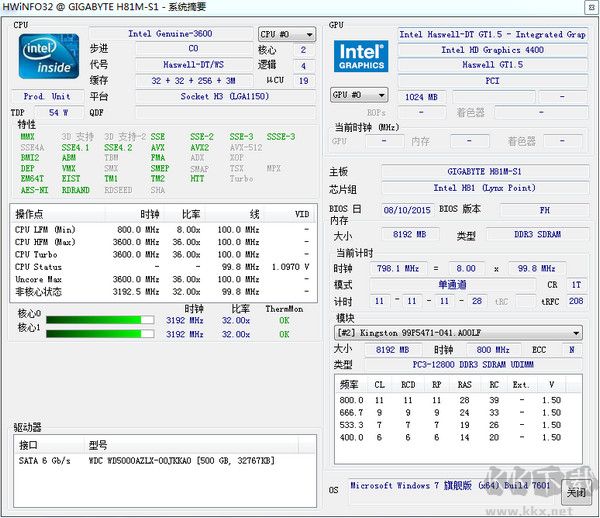The image size is (600, 518).
Task: Select the CPU Status row
Action: click(163, 267)
